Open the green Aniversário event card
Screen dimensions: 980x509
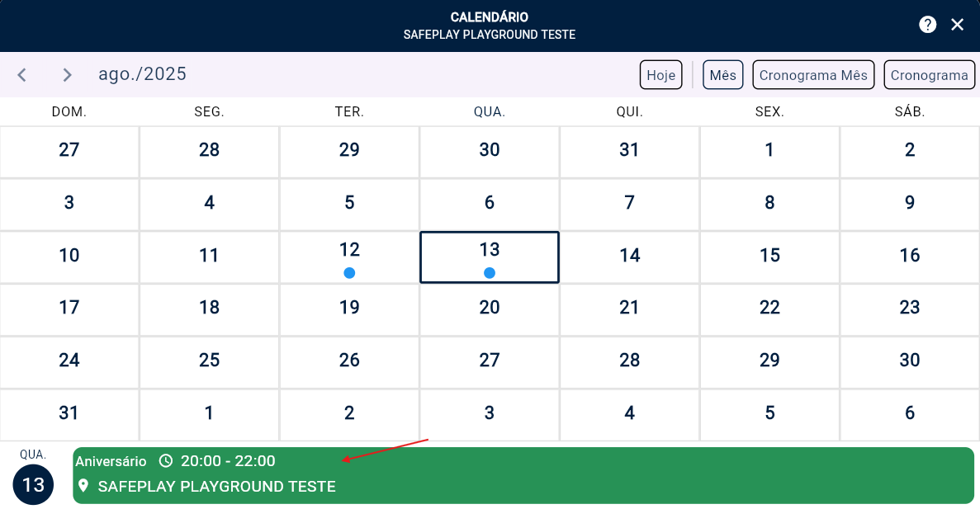[523, 475]
